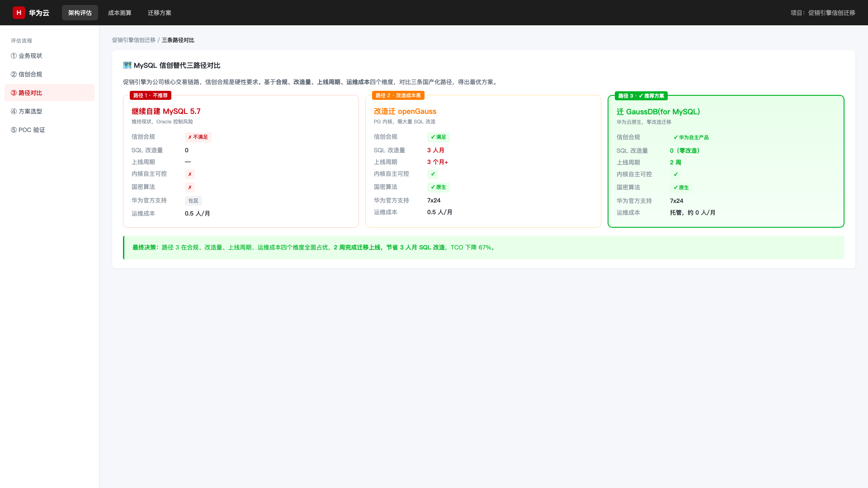Click the 路径 1 · 不推荐 badge
The width and height of the screenshot is (868, 488).
pos(151,95)
